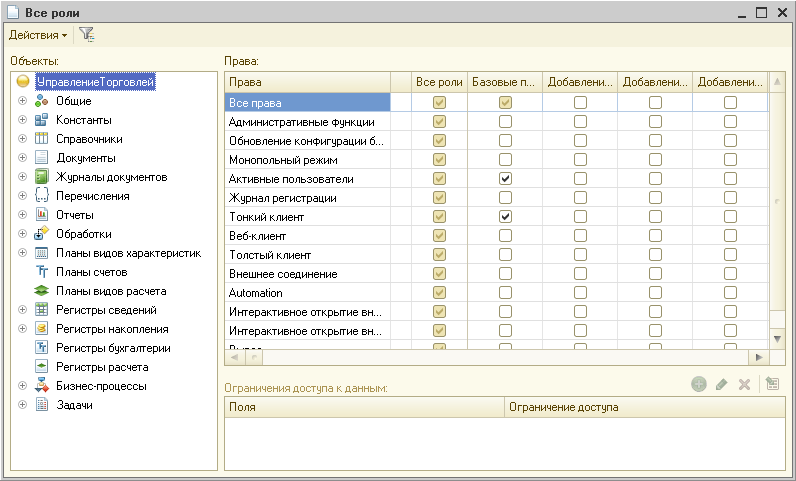
Task: Click the Права column header
Action: pos(308,82)
